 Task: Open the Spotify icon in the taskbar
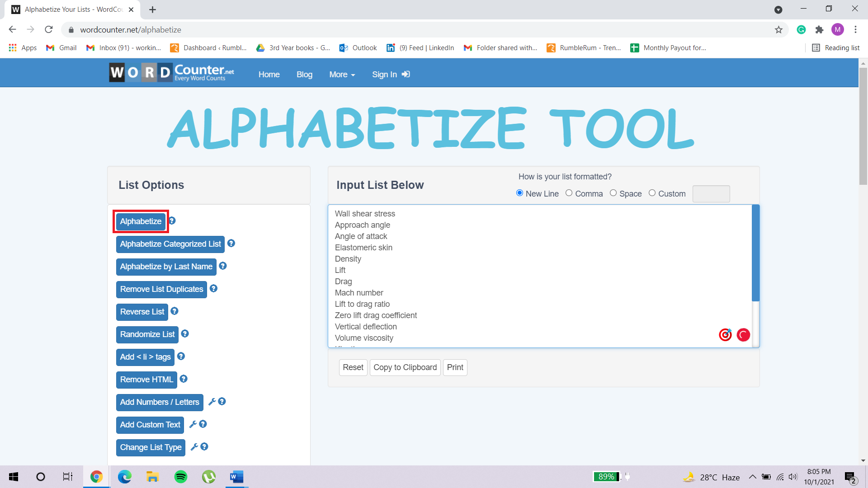[181, 477]
